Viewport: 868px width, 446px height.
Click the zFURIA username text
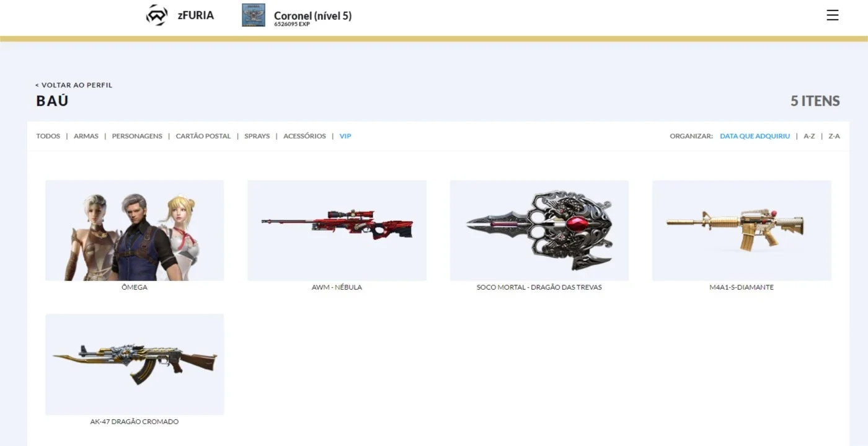pos(195,16)
